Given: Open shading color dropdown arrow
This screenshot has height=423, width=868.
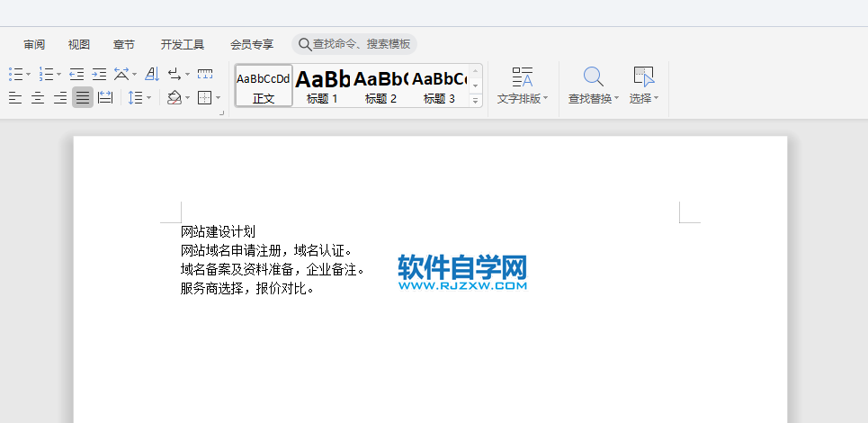Looking at the screenshot, I should 188,99.
